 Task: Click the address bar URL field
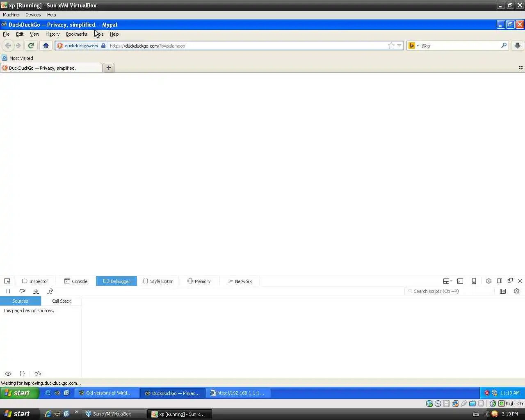point(248,46)
